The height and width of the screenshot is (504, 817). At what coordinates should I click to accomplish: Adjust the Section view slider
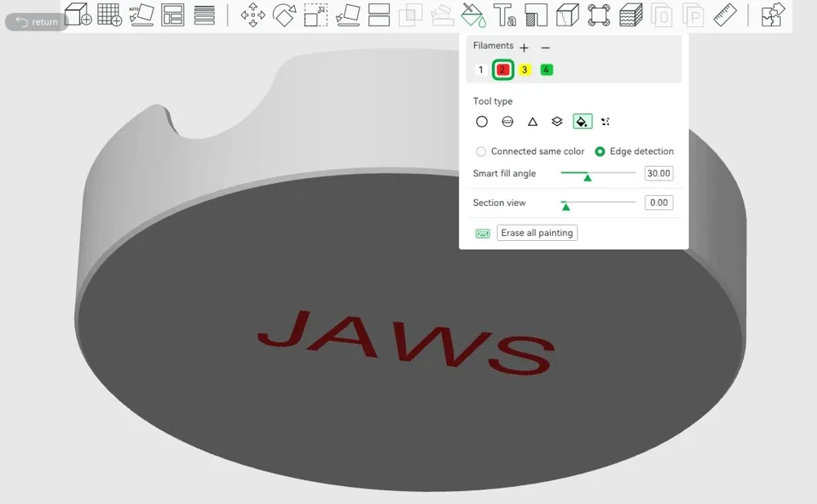point(566,205)
